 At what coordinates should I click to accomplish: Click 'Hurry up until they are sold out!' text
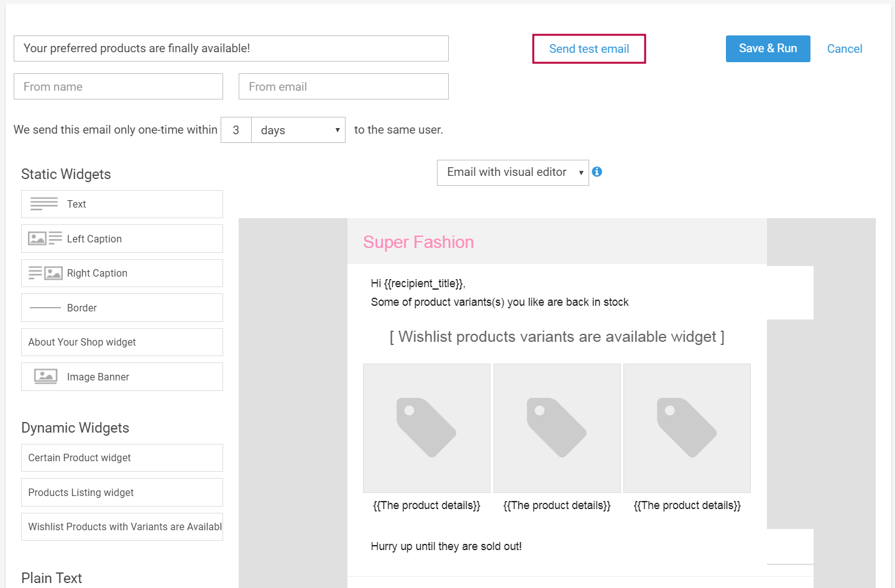pos(446,546)
